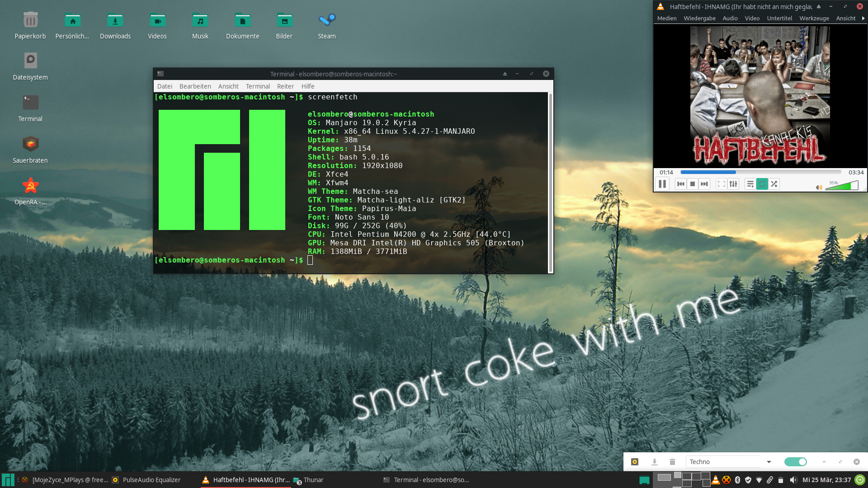Open Reiter menu in Terminal
The image size is (868, 488).
(285, 86)
